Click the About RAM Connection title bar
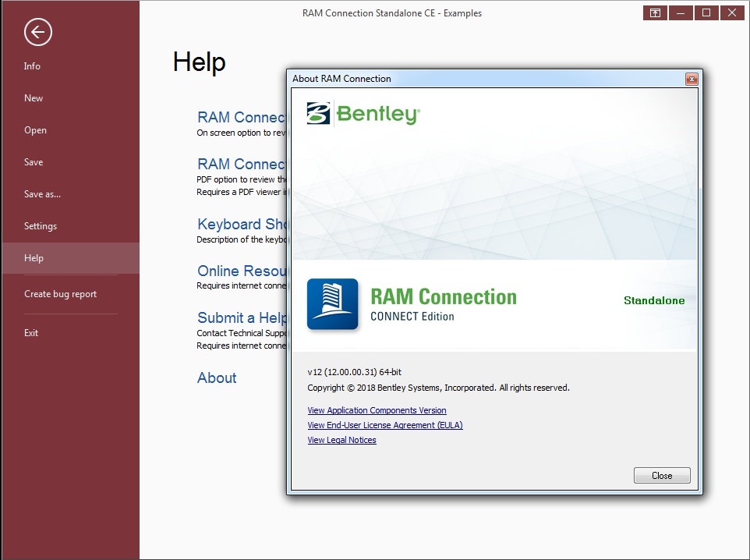The height and width of the screenshot is (560, 750). (488, 79)
